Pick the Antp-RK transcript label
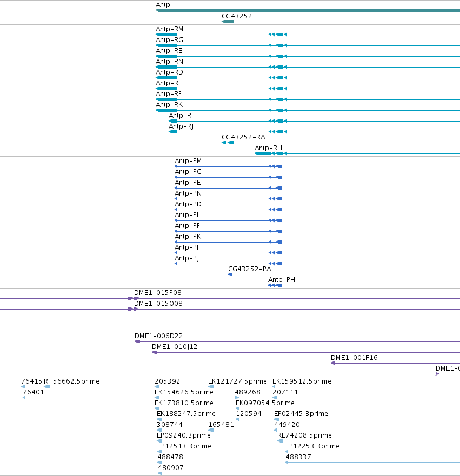This screenshot has width=460, height=476. pos(169,105)
